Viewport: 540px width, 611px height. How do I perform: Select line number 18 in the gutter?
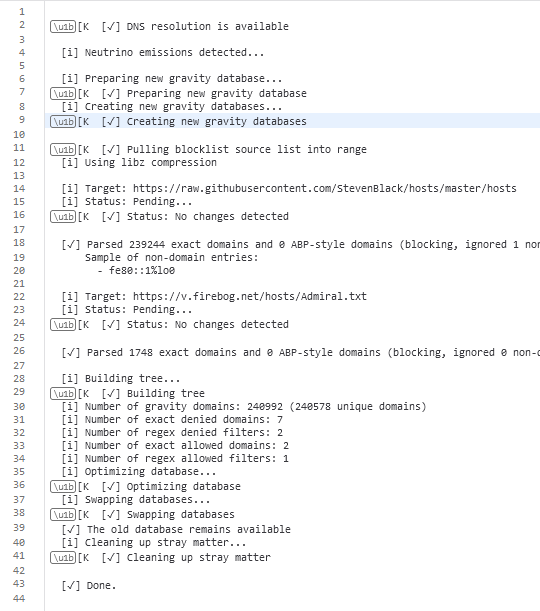pyautogui.click(x=19, y=243)
